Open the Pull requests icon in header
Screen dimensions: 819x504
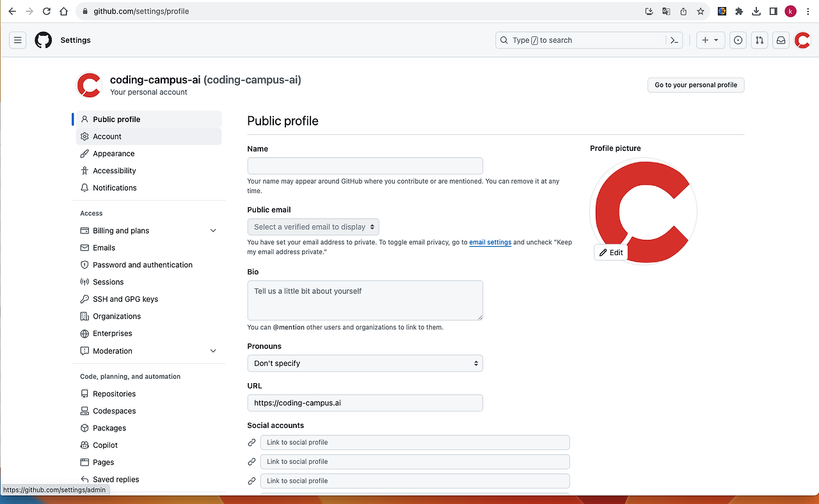pyautogui.click(x=759, y=40)
